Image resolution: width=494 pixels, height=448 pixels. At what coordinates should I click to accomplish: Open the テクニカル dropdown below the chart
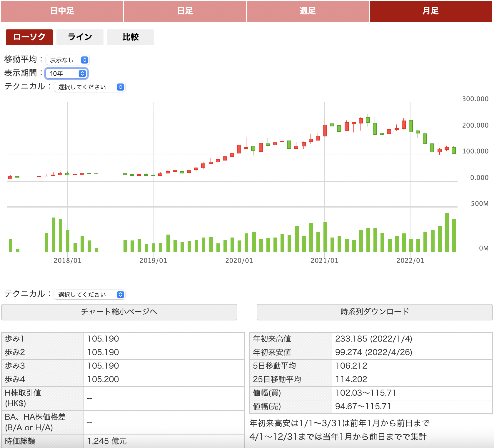[90, 295]
